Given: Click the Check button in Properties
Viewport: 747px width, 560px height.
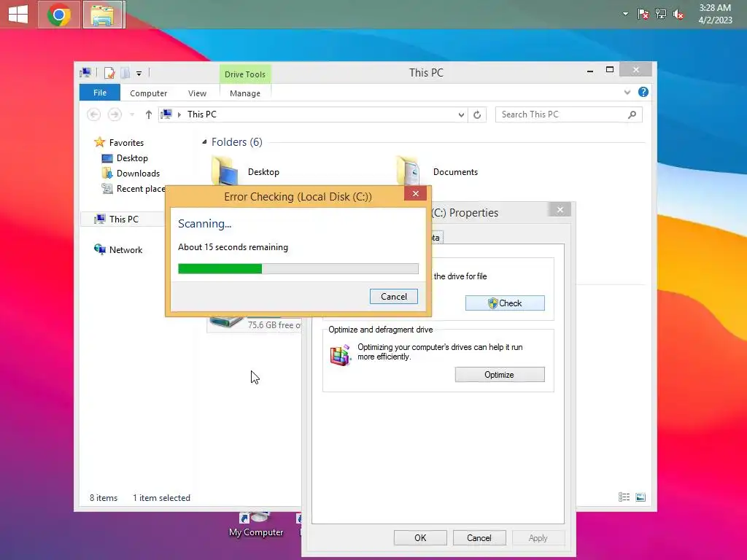Looking at the screenshot, I should [x=505, y=303].
